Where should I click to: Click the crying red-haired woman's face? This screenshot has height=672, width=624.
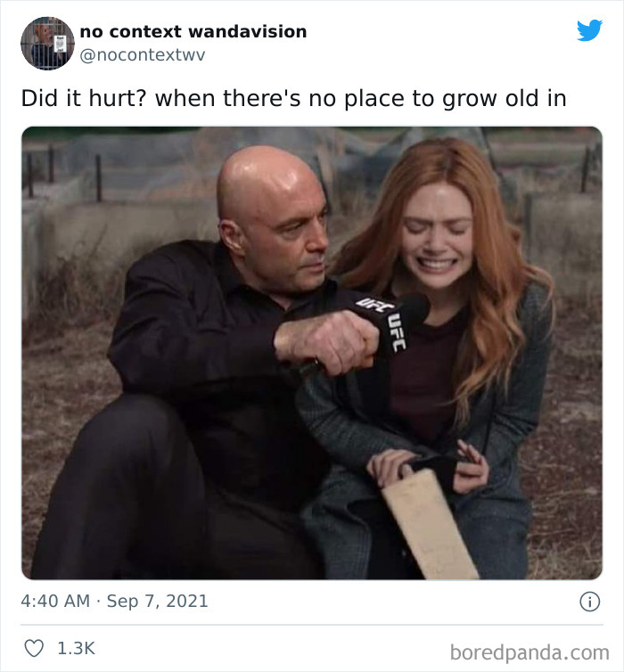[x=437, y=236]
